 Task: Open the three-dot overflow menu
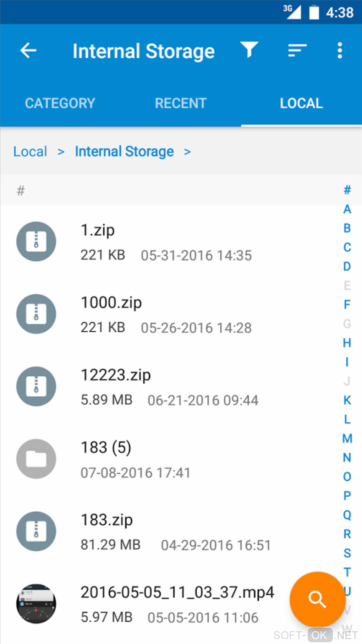tap(340, 51)
